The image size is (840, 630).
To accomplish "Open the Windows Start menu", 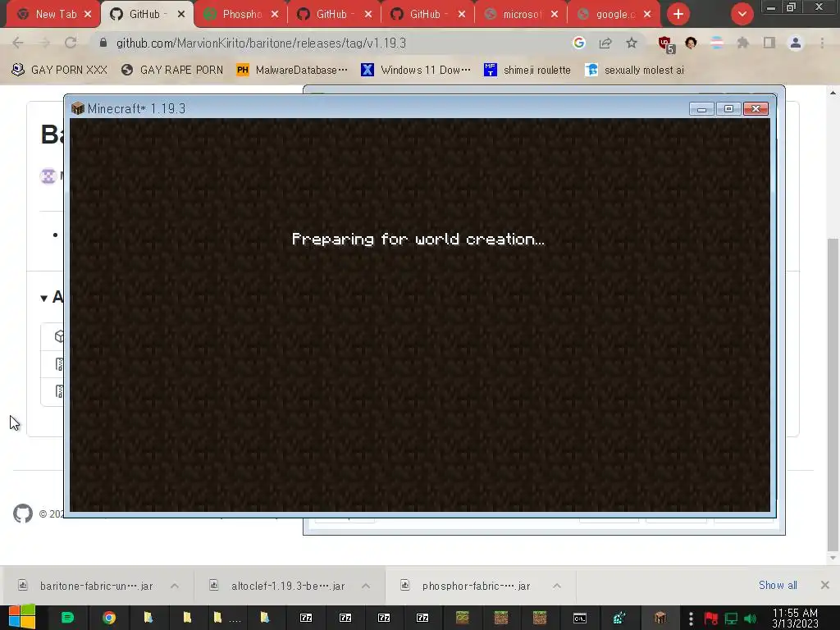I will point(21,617).
